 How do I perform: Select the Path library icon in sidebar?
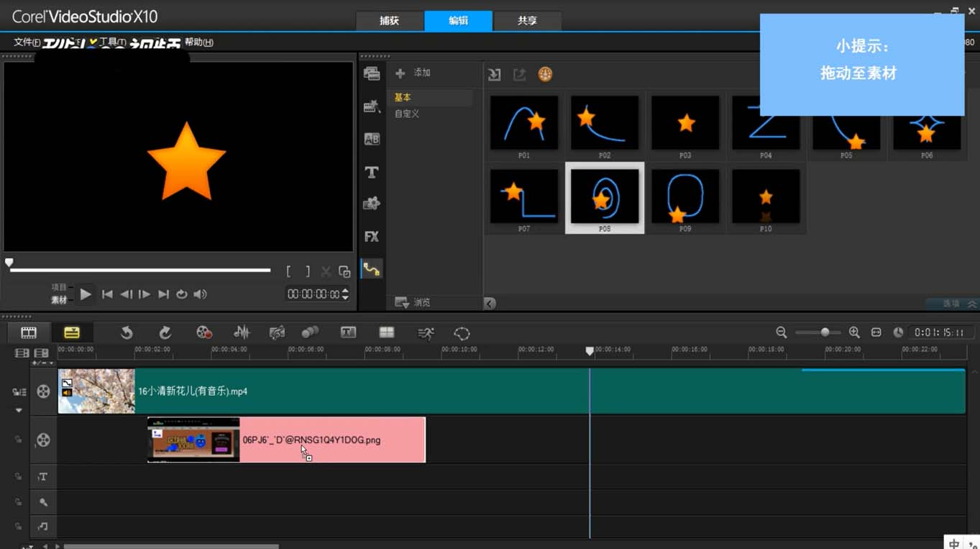click(x=372, y=269)
